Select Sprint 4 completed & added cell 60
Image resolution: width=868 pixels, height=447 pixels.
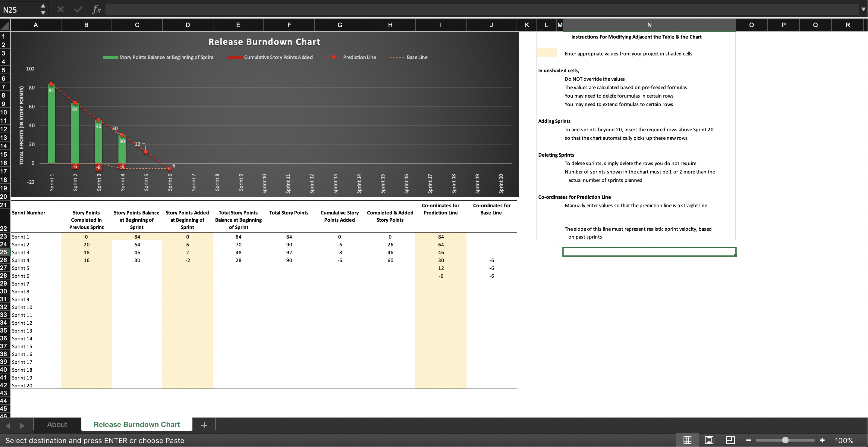pos(390,260)
